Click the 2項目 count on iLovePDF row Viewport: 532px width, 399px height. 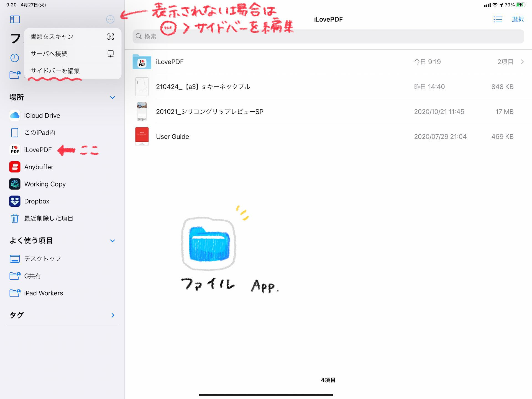coord(505,62)
